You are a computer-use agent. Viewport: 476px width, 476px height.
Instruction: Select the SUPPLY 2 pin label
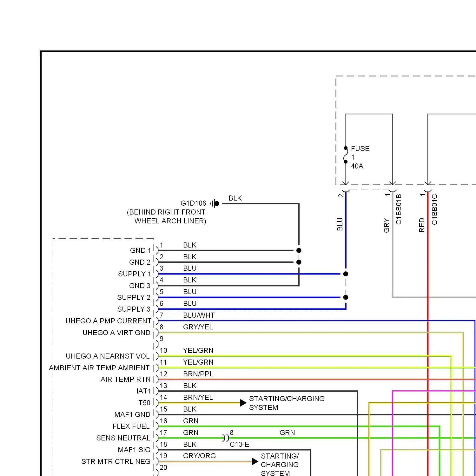[x=134, y=297]
